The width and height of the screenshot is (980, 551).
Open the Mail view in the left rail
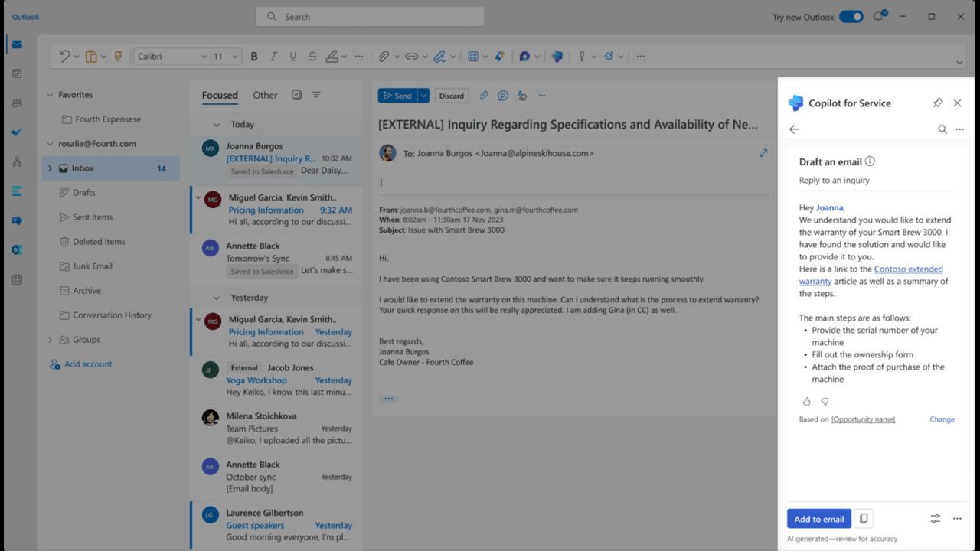click(x=17, y=44)
